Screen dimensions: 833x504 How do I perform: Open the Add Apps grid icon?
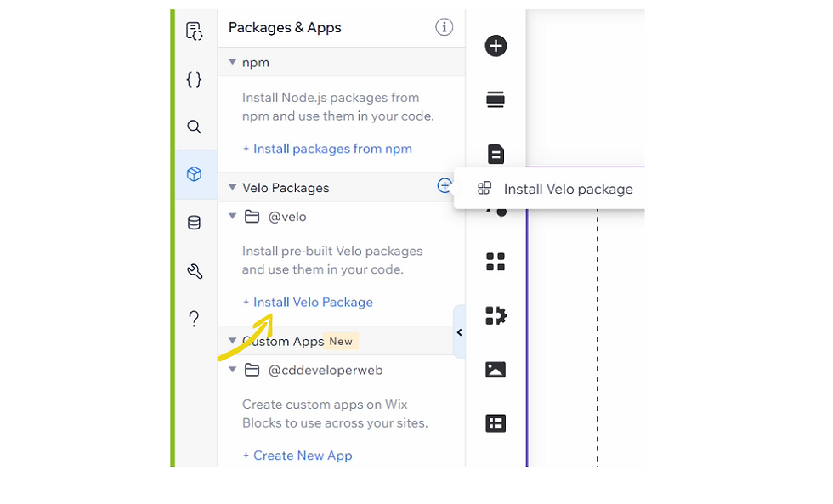point(496,262)
